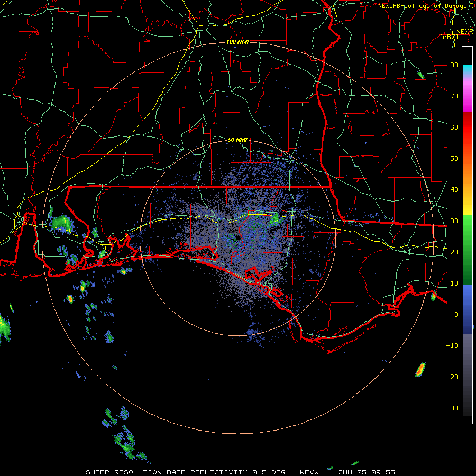
Task: Click the -30 value on the dBZ scale
Action: 452,408
